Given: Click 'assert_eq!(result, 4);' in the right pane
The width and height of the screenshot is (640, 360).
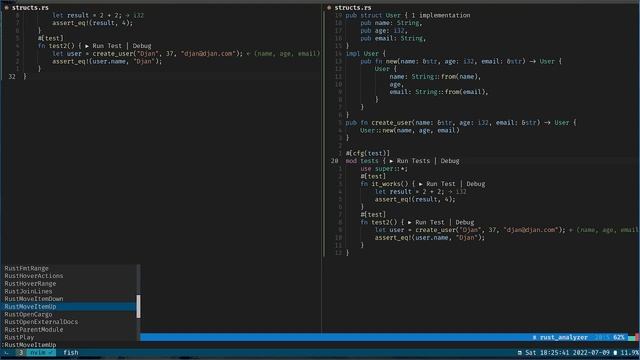Looking at the screenshot, I should pyautogui.click(x=415, y=200).
